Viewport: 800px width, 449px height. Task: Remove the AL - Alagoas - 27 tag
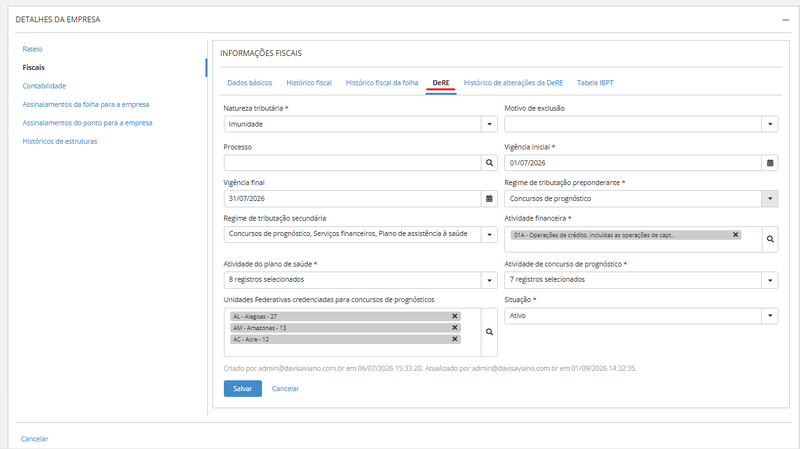pyautogui.click(x=454, y=316)
